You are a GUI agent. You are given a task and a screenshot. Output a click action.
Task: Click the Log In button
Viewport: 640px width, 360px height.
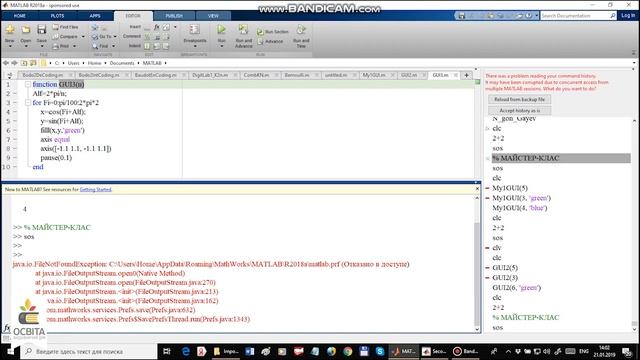628,16
